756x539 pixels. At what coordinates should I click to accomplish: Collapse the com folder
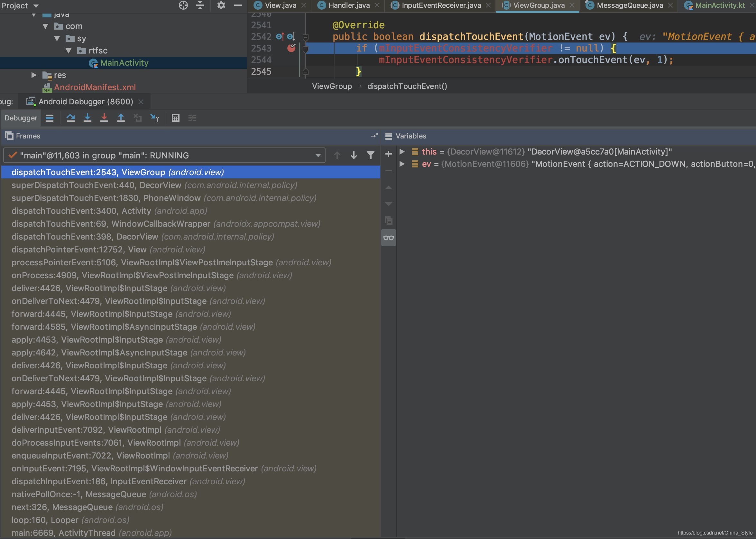(x=45, y=26)
